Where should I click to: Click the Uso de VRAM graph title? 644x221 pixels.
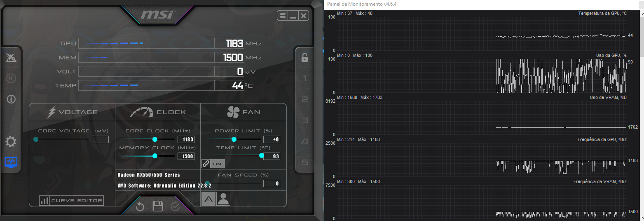(609, 97)
